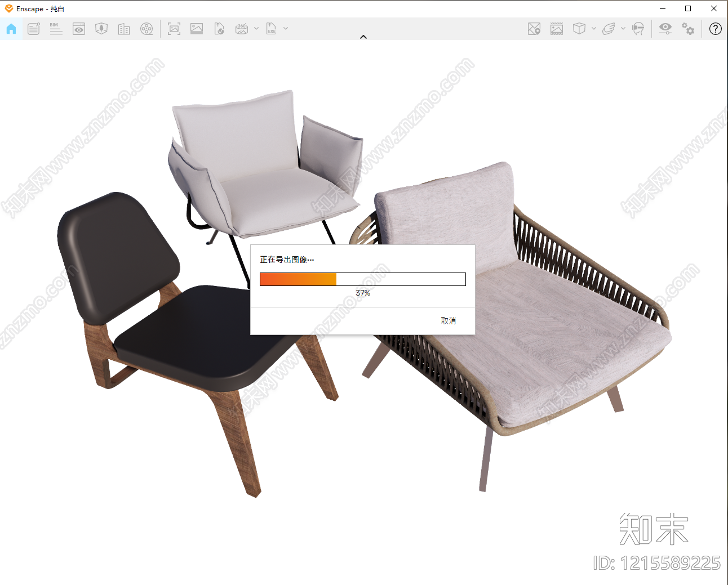Enable the VR headset mode

pyautogui.click(x=638, y=29)
